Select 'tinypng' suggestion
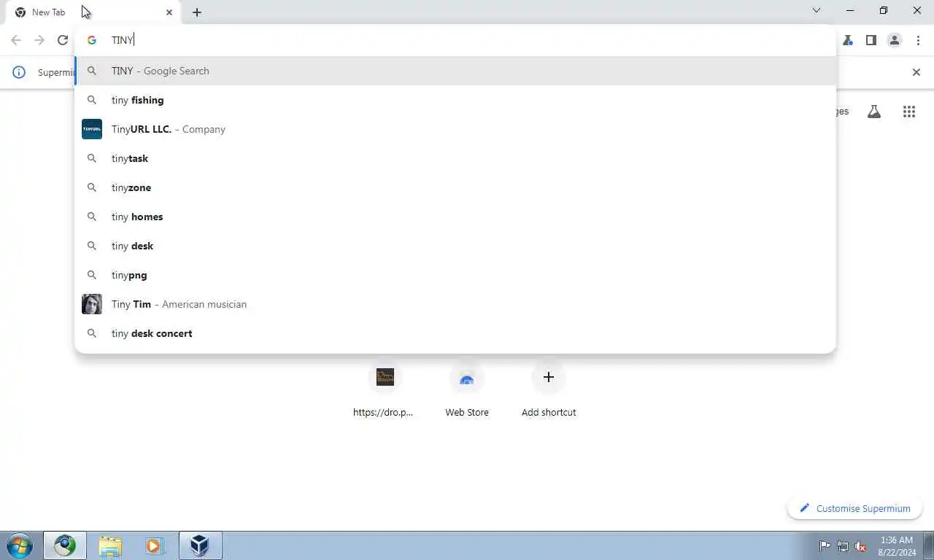The image size is (934, 560). tap(455, 275)
